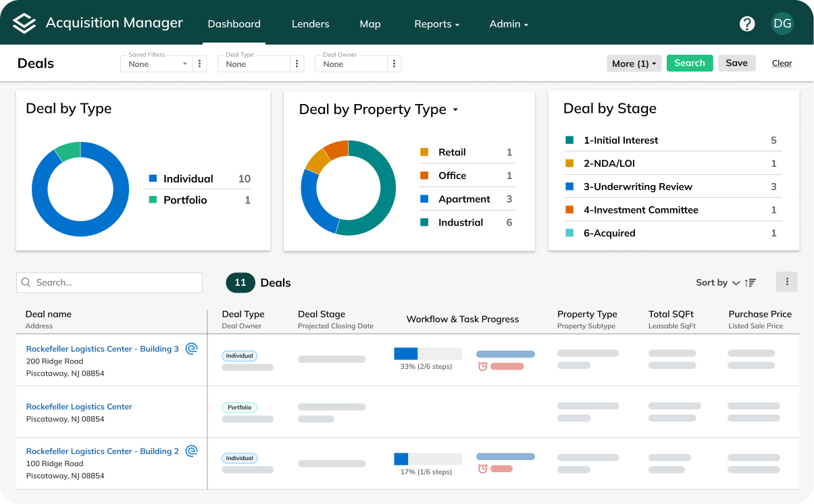Image resolution: width=814 pixels, height=504 pixels.
Task: Click the alarm clock icon in Building 2 row
Action: point(483,469)
